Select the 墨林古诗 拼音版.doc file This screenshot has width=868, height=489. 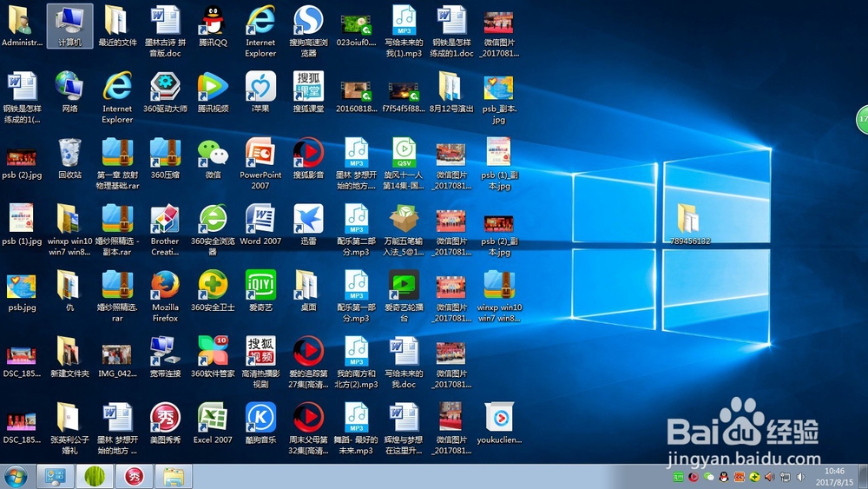(x=165, y=30)
